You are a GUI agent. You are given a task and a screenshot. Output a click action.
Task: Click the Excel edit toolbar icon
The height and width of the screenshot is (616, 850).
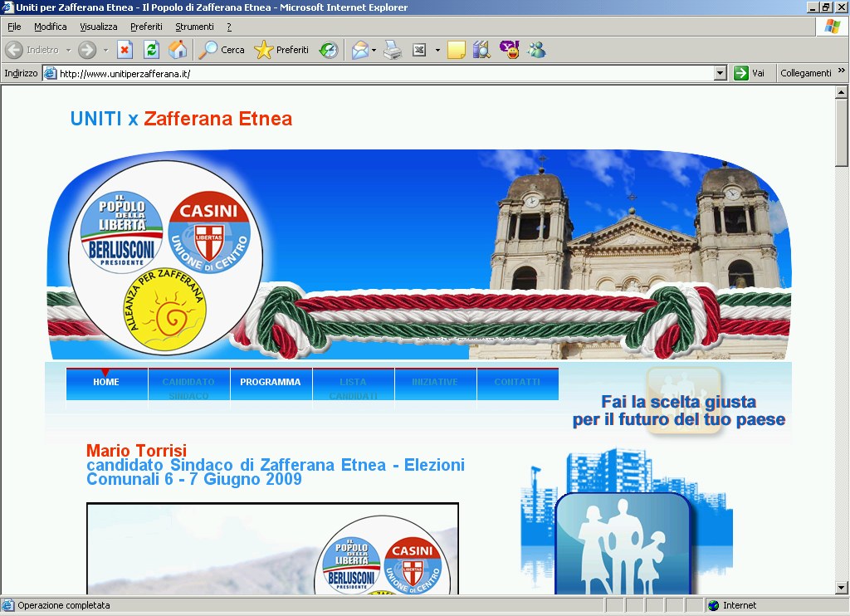click(x=419, y=50)
